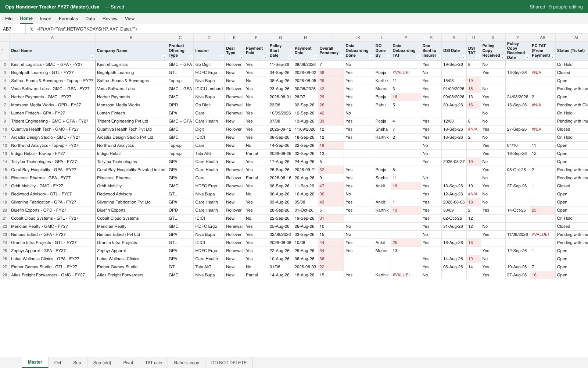
Task: Open the DO NOT DELETE sheet tab
Action: 229,362
